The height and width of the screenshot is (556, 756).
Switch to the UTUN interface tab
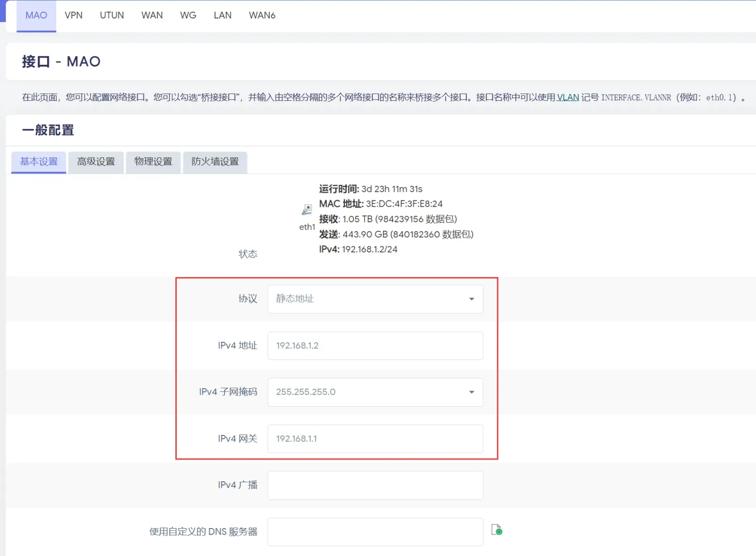point(112,16)
